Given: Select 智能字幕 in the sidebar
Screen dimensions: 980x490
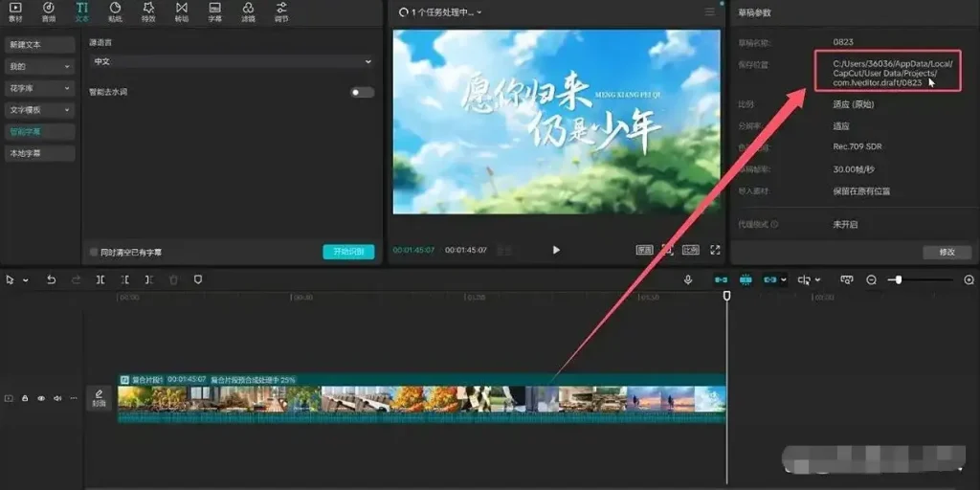Looking at the screenshot, I should pos(40,132).
